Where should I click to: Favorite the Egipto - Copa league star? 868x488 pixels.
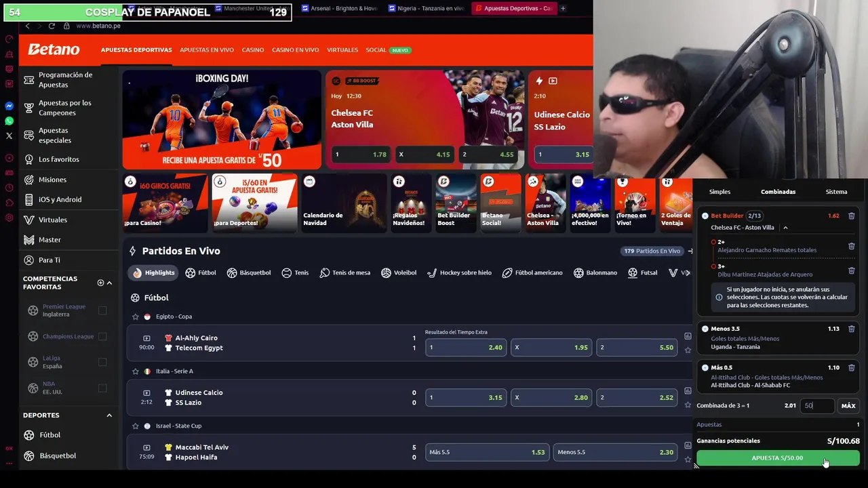coord(135,317)
